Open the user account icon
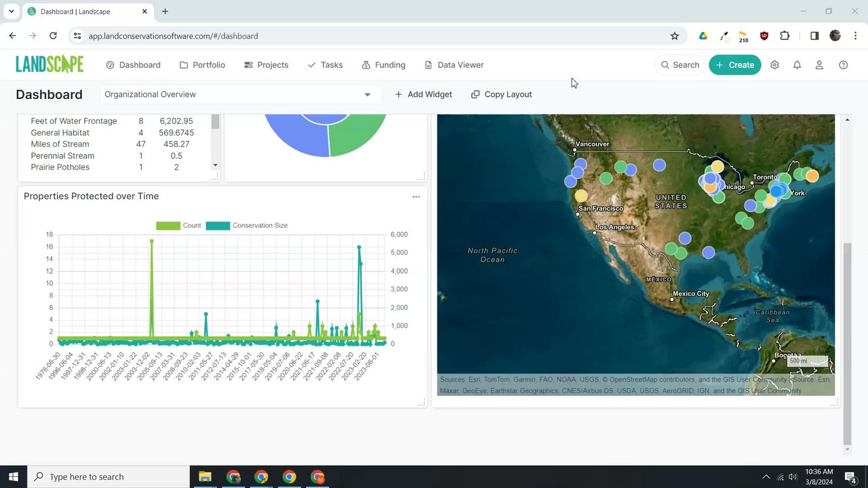 tap(819, 65)
